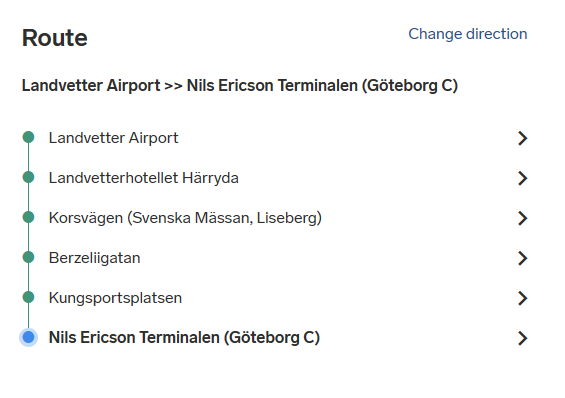Open chevron arrow next to Landvetter Airport
Screen dimensions: 565x398
(x=522, y=138)
